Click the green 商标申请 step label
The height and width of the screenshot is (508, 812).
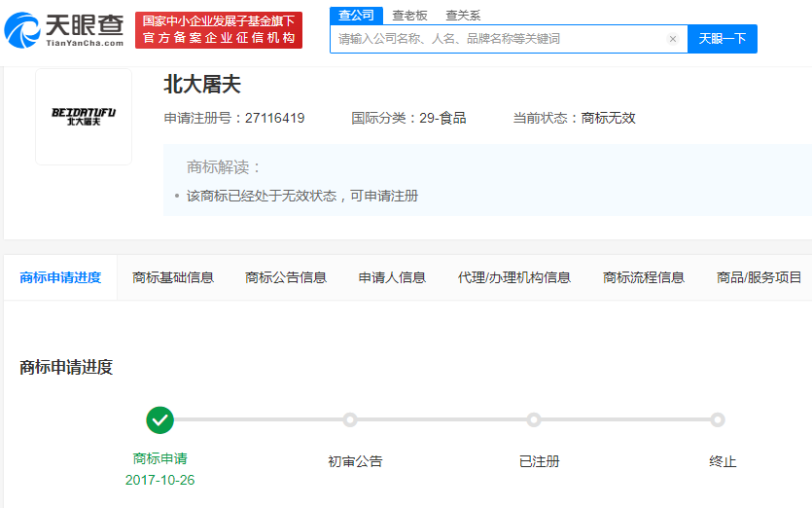[160, 458]
